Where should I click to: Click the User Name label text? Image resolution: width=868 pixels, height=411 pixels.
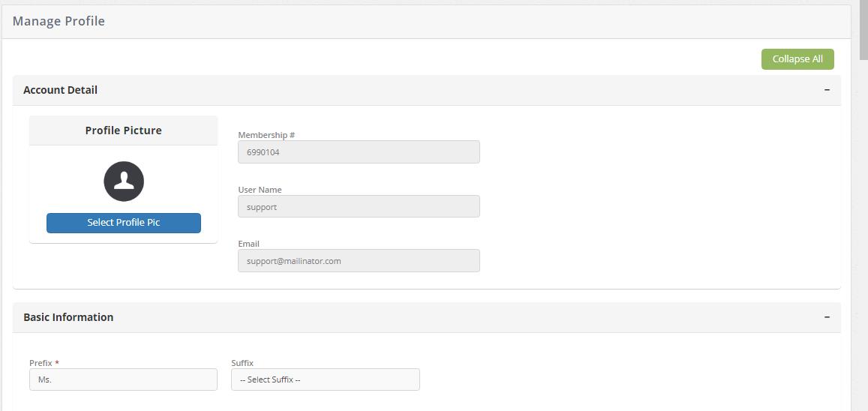260,190
